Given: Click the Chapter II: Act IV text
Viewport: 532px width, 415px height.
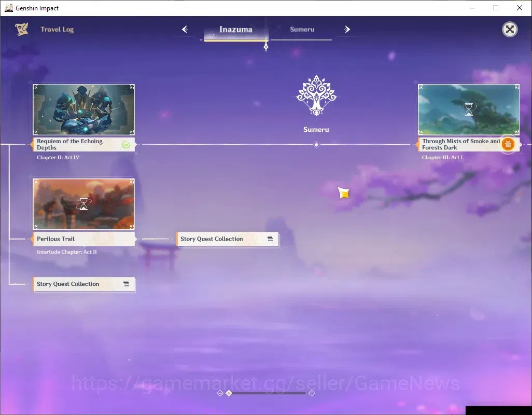Looking at the screenshot, I should click(58, 158).
